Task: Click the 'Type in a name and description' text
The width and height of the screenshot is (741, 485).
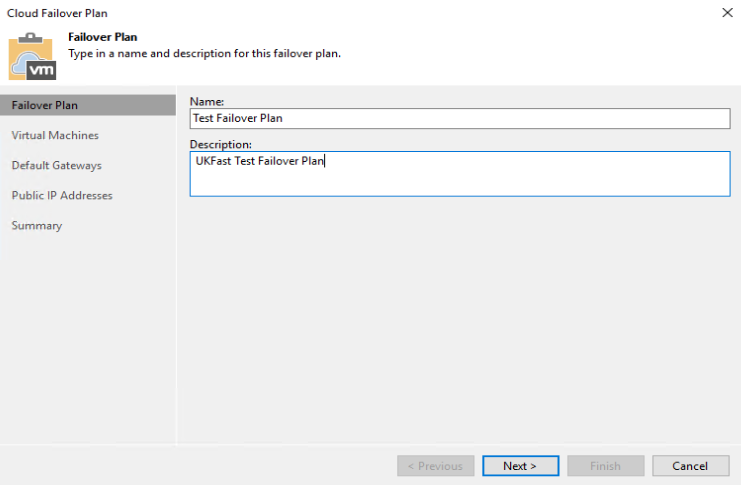Action: [204, 53]
